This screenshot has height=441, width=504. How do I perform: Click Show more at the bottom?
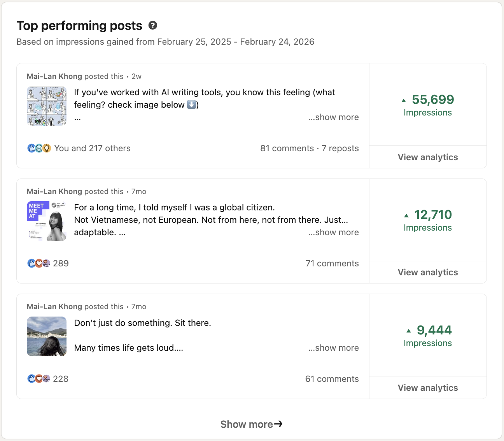(x=251, y=424)
